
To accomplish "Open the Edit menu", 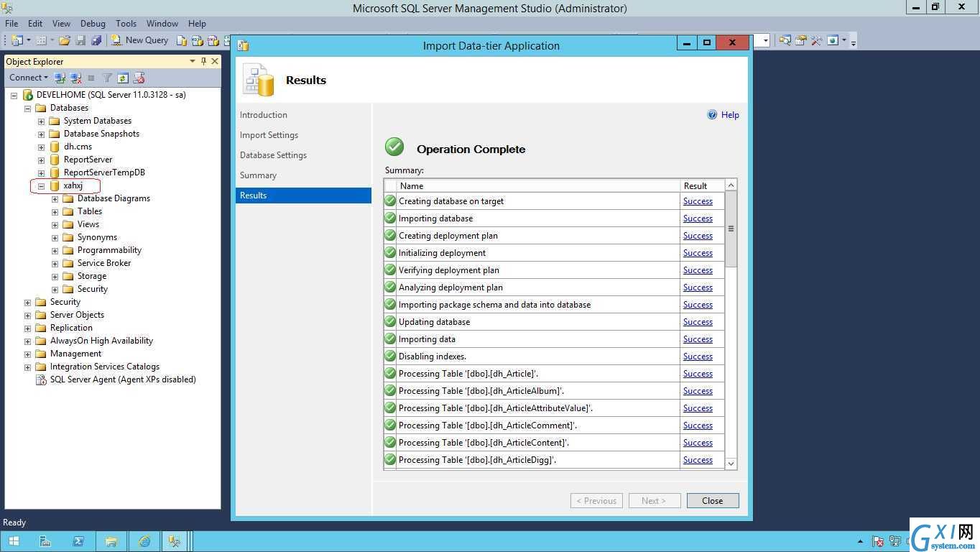I will (x=34, y=24).
